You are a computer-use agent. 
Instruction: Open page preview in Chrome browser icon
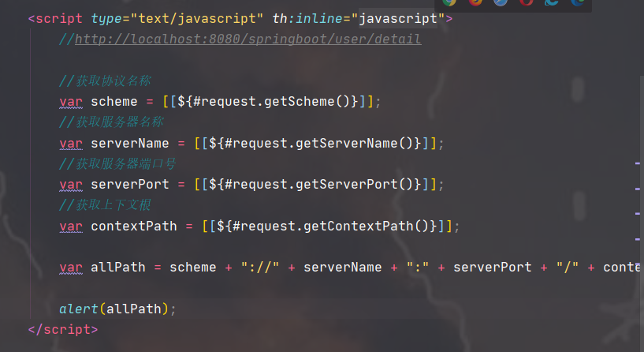pos(449,2)
